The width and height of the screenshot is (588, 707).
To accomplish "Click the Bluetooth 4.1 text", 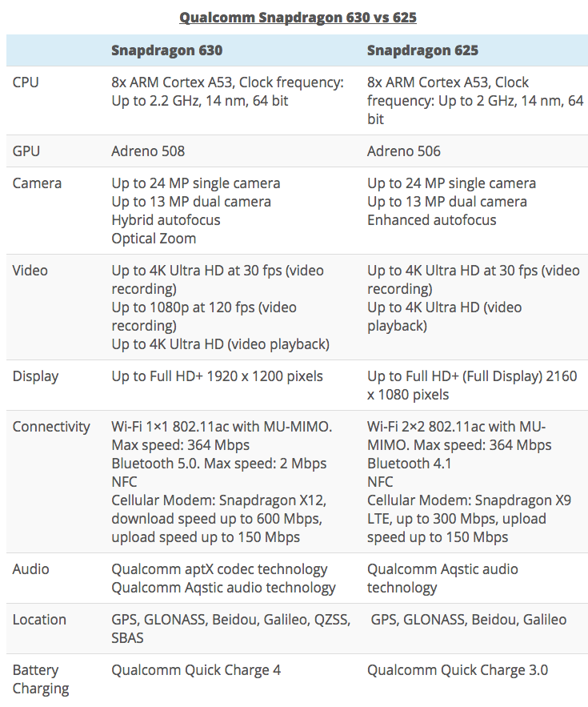I will [x=405, y=464].
